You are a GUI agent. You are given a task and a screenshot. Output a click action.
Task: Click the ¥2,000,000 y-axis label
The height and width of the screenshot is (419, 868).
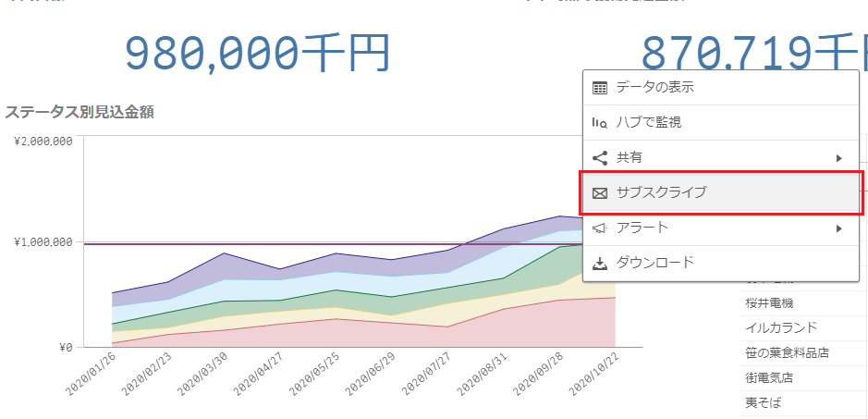tap(43, 141)
